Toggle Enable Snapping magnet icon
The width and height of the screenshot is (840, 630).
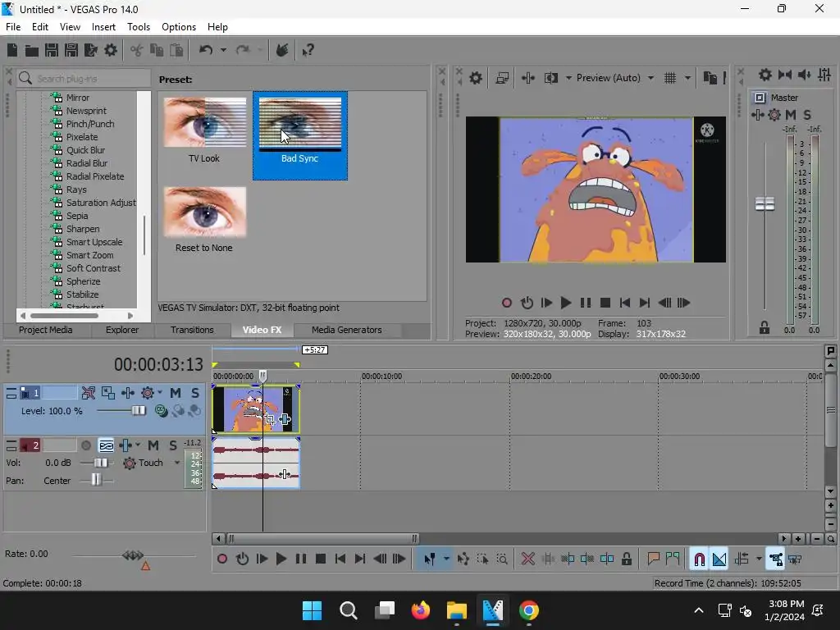tap(699, 559)
